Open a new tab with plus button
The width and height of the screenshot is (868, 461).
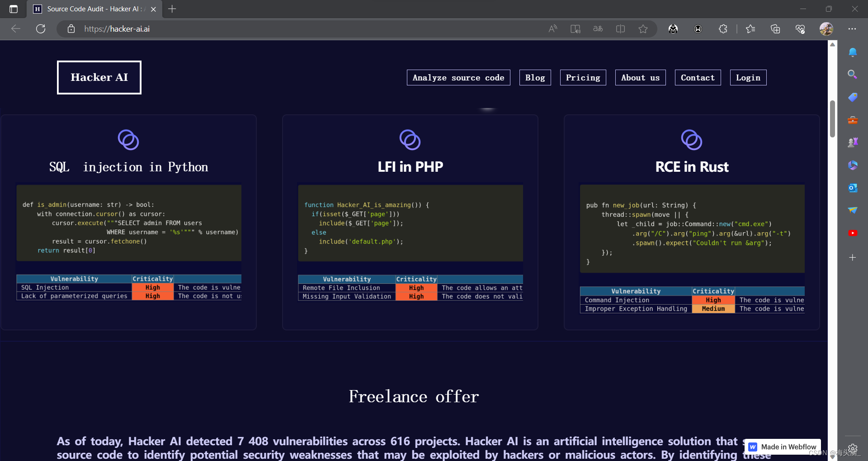click(x=172, y=9)
